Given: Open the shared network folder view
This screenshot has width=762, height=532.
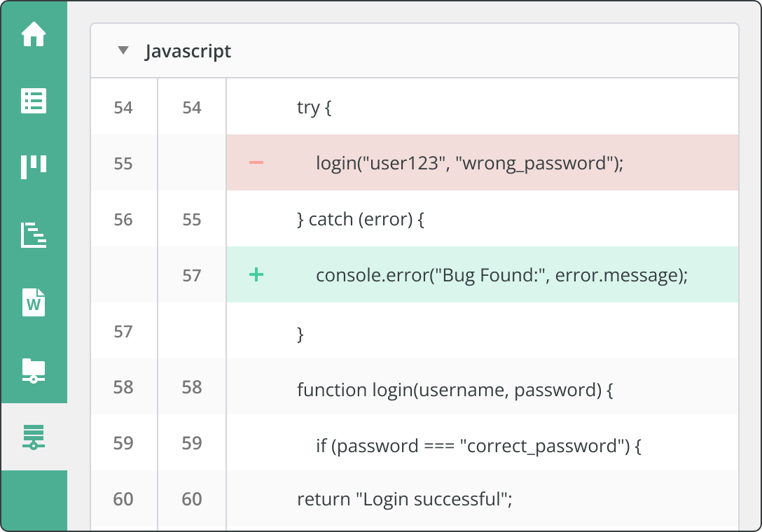Looking at the screenshot, I should pyautogui.click(x=34, y=371).
